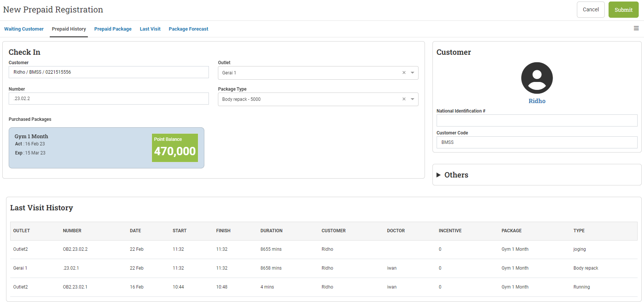The image size is (644, 304).
Task: Switch to Waiting Customer tab
Action: 24,29
